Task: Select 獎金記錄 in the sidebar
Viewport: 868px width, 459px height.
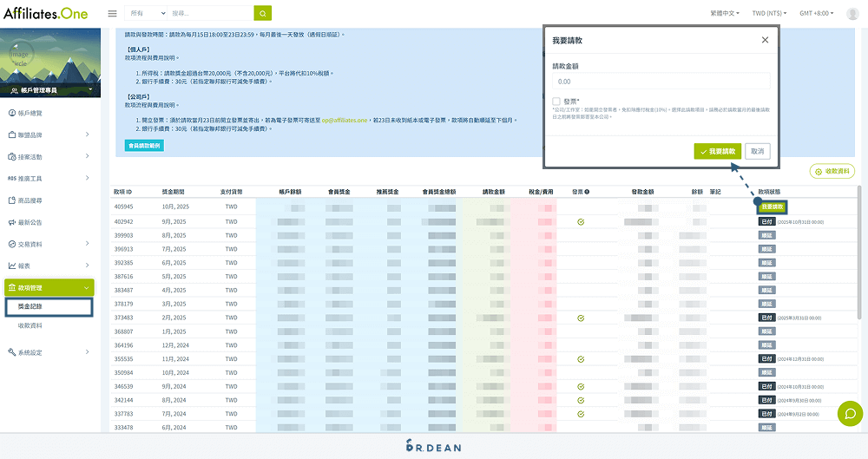Action: pyautogui.click(x=49, y=307)
